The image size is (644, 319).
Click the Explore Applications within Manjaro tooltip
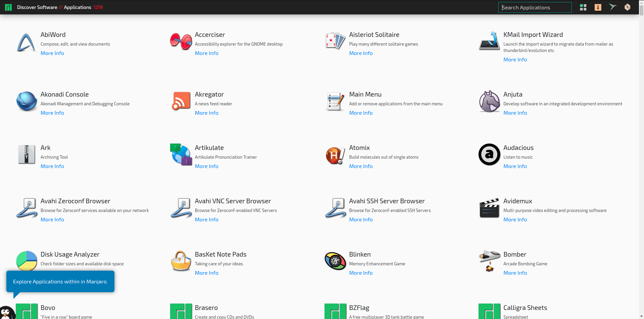point(60,281)
